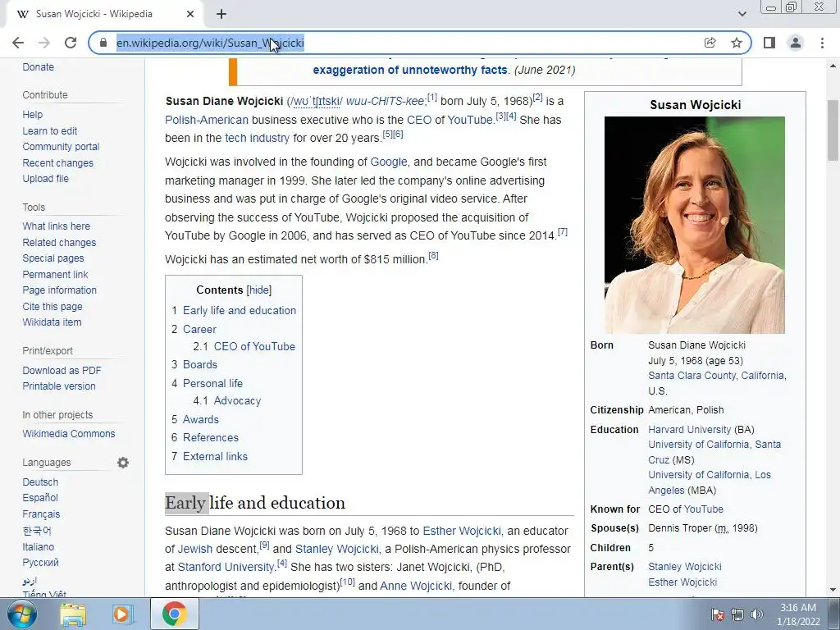Select Chrome in the taskbar

click(174, 614)
